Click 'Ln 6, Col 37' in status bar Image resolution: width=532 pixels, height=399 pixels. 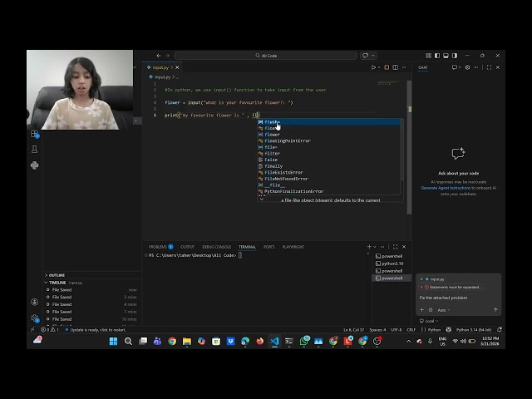click(x=354, y=329)
